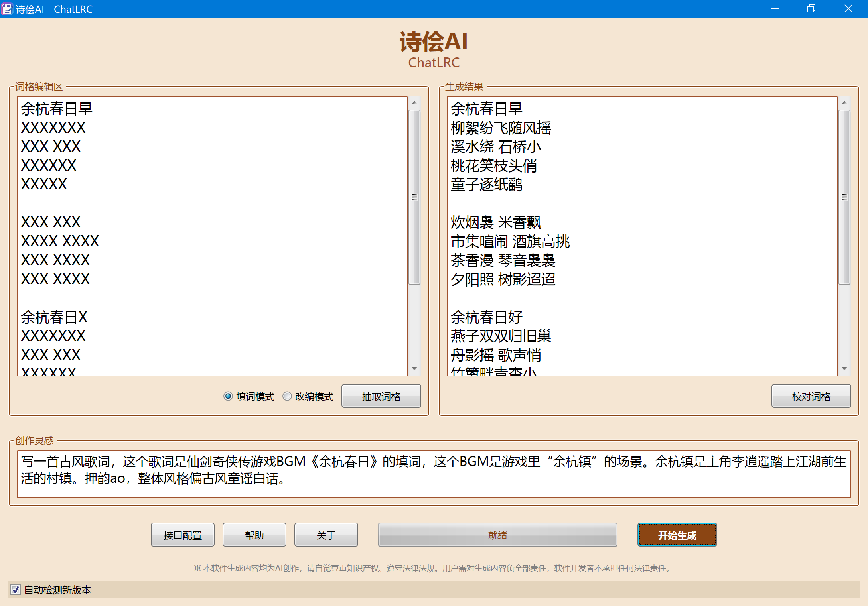Screen dimensions: 868x606
Task: Click the line 炊烟袅 米香飘 in results
Action: 496,222
